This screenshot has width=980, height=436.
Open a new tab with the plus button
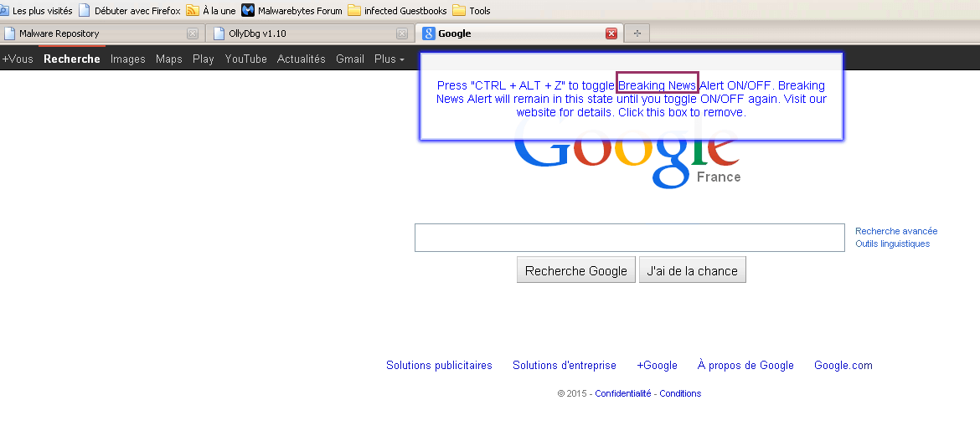637,33
